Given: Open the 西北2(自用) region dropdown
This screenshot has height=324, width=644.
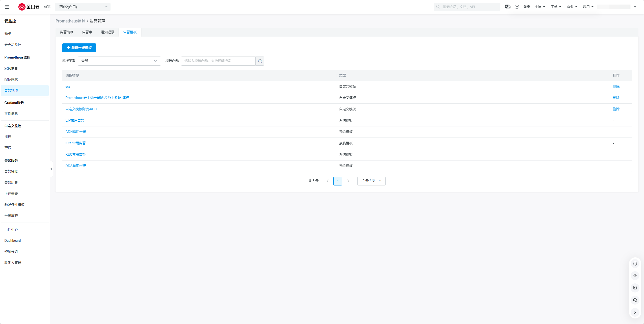Looking at the screenshot, I should (x=83, y=7).
